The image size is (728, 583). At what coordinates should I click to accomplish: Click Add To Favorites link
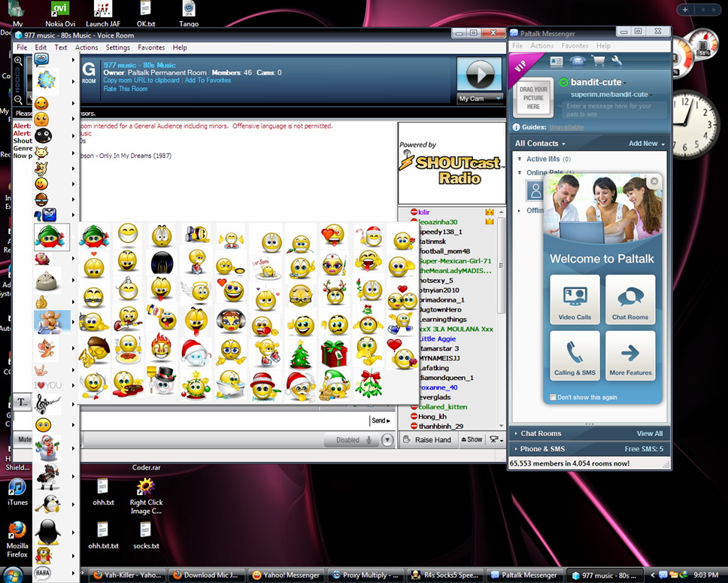[208, 80]
